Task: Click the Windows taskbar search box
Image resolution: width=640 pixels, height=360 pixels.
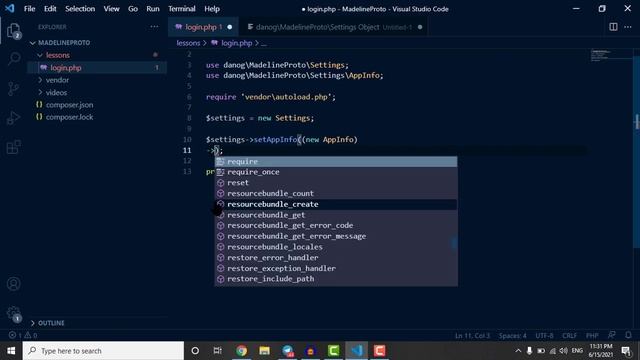Action: pos(103,351)
